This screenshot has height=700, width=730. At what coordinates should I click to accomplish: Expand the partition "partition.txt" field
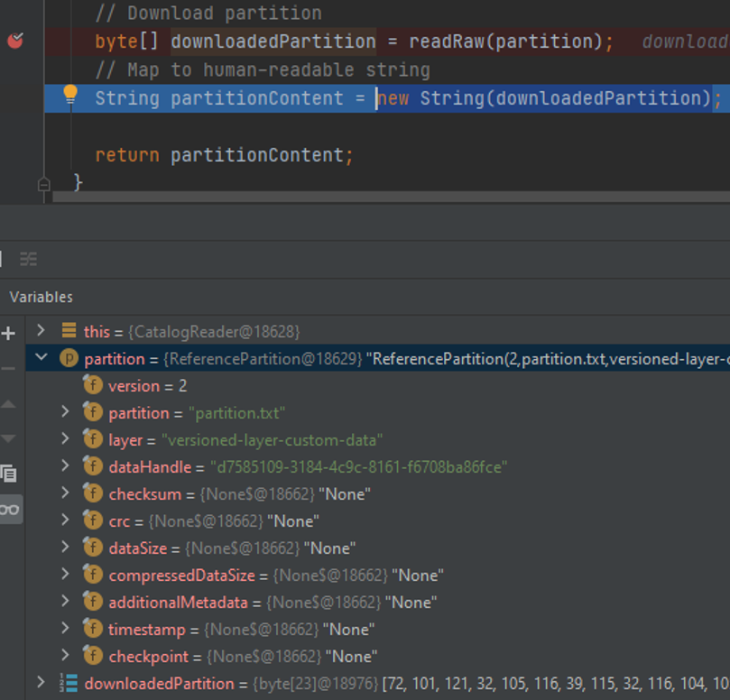(65, 412)
